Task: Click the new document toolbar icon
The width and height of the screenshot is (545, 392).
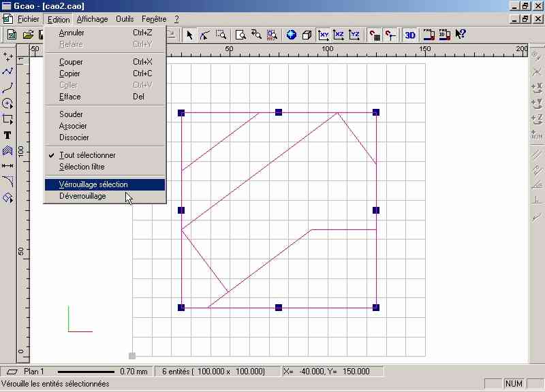Action: 12,35
